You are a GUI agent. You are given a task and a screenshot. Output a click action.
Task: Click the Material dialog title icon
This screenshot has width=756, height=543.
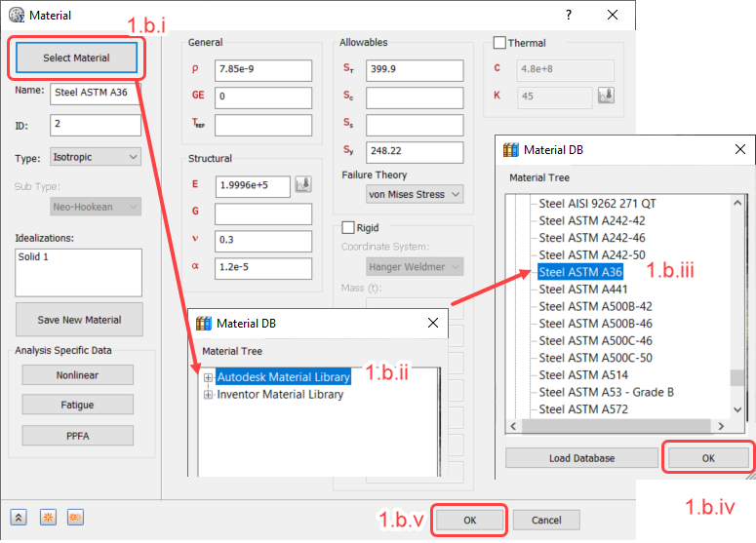pyautogui.click(x=17, y=15)
